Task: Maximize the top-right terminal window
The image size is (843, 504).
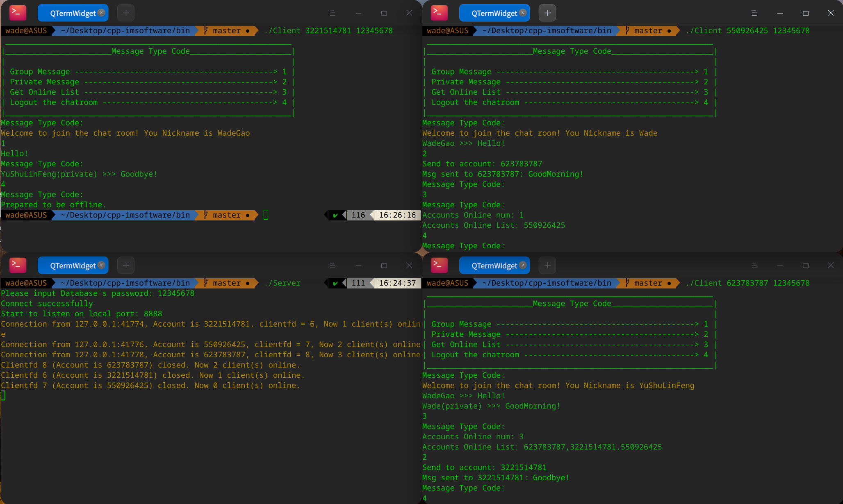Action: tap(806, 13)
